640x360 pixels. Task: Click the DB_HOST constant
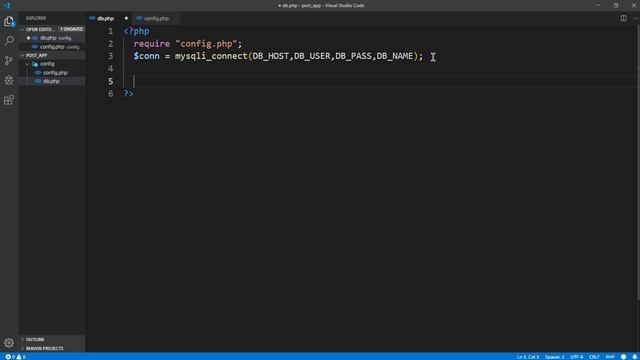point(271,56)
